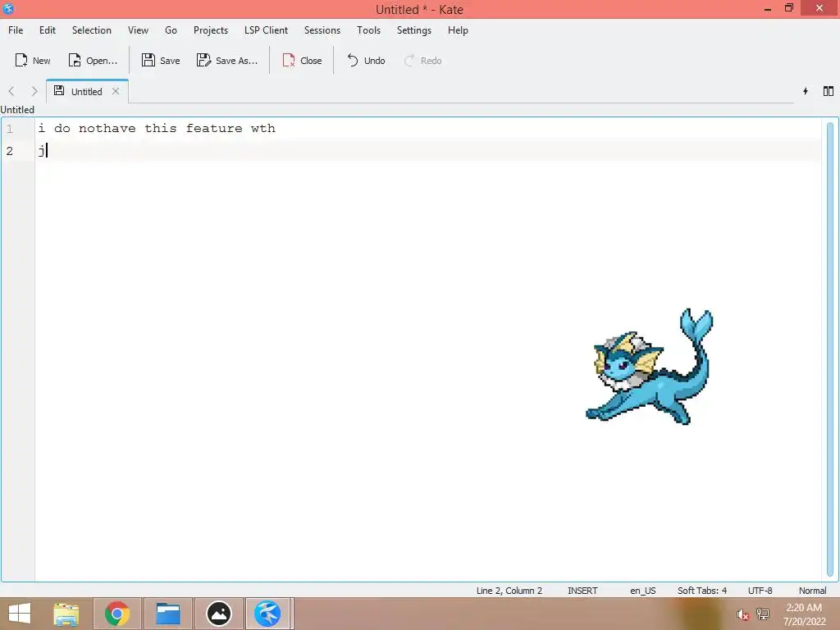The width and height of the screenshot is (840, 630).
Task: Open the UTF-8 encoding selector
Action: tap(760, 591)
